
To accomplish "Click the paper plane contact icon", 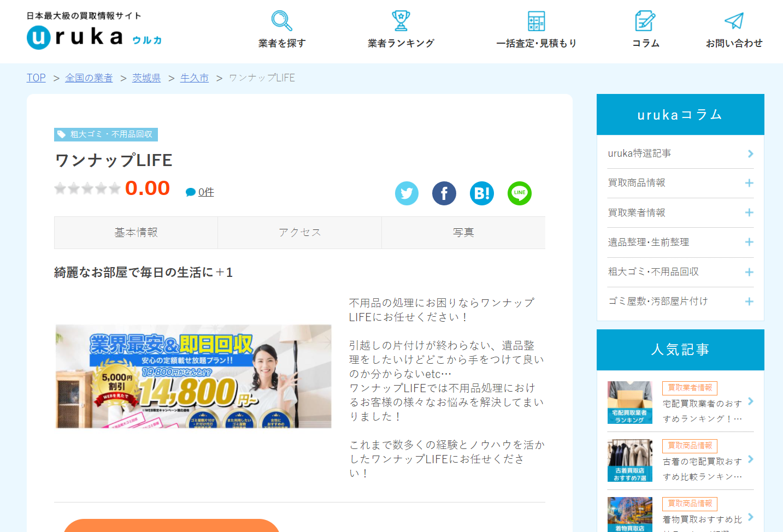I will [x=734, y=21].
